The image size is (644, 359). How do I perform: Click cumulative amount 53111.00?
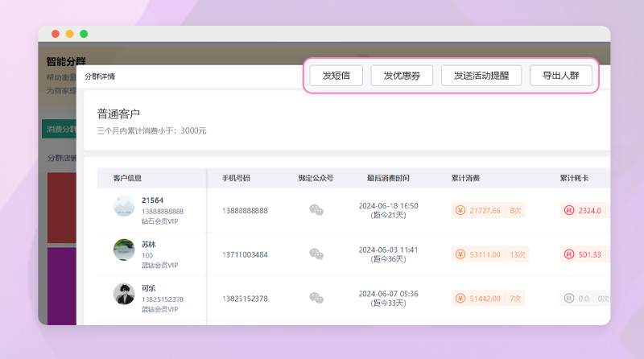[485, 254]
